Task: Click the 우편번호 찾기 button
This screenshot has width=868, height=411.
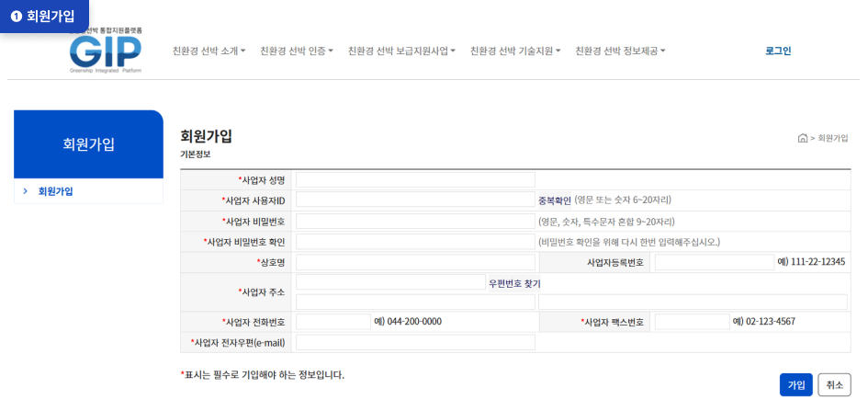Action: tap(514, 283)
